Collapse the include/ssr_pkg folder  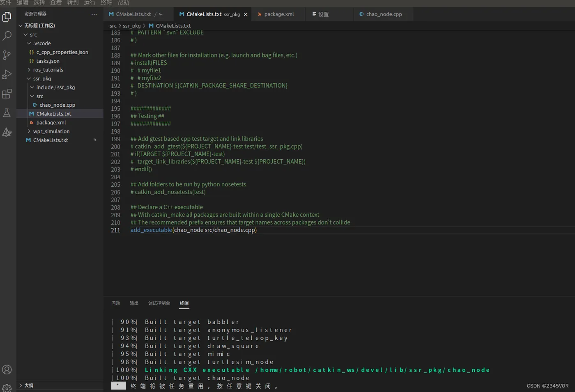(x=32, y=87)
